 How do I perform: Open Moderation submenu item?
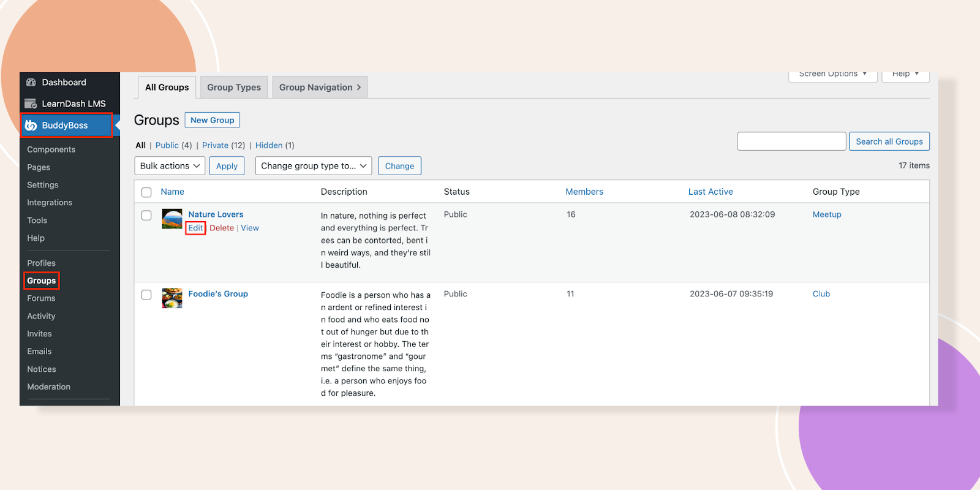tap(49, 387)
